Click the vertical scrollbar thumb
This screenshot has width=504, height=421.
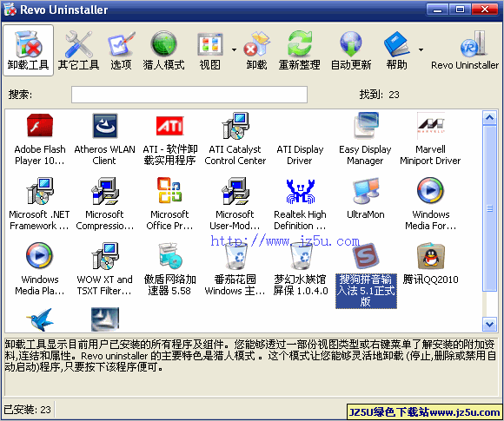coord(489,208)
